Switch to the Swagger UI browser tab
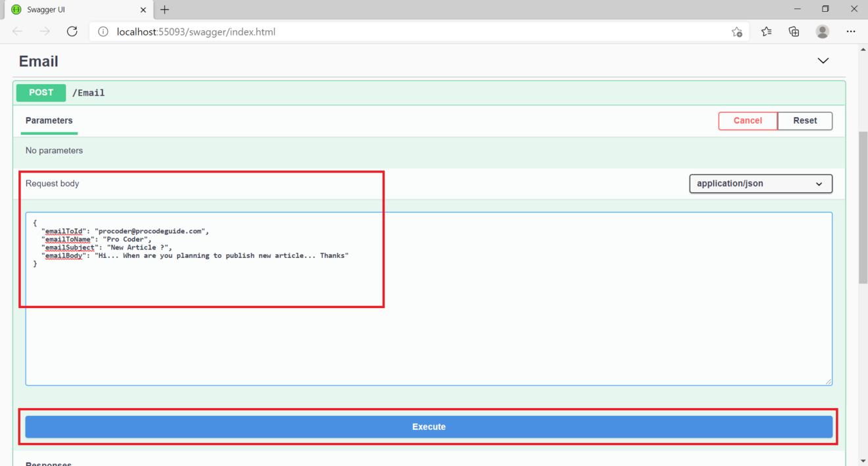The width and height of the screenshot is (868, 466). (x=72, y=10)
